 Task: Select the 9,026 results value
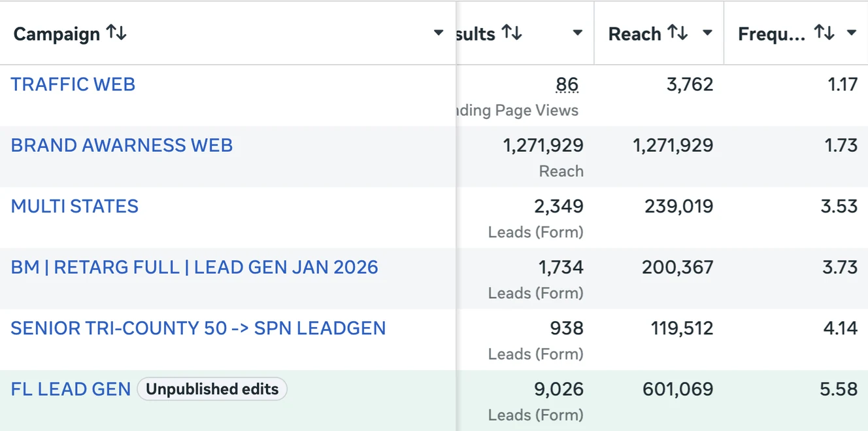(x=559, y=389)
